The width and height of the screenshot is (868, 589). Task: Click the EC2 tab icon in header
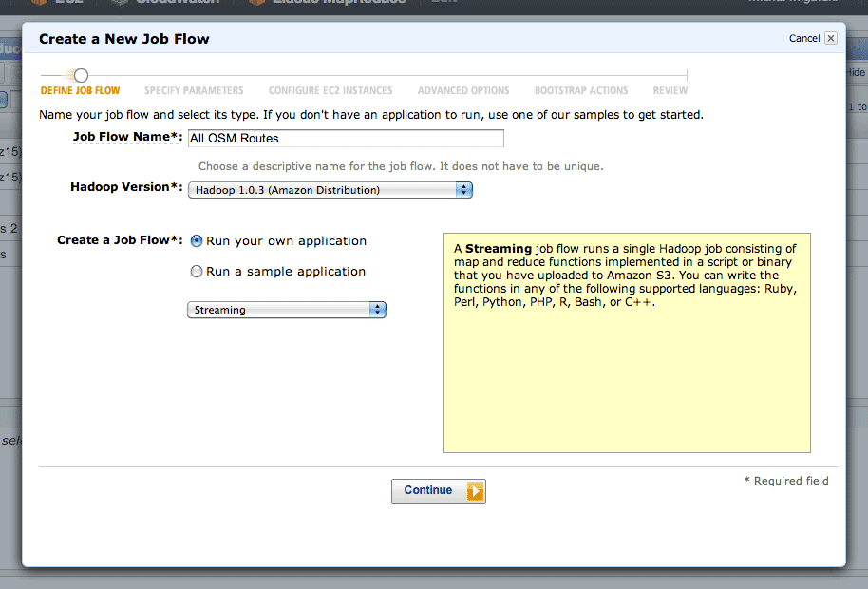point(39,2)
